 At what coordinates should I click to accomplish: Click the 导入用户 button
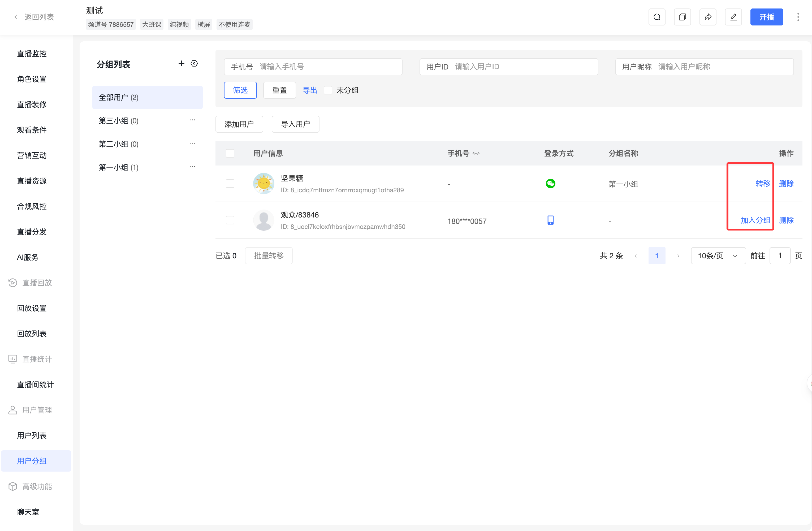(x=295, y=124)
